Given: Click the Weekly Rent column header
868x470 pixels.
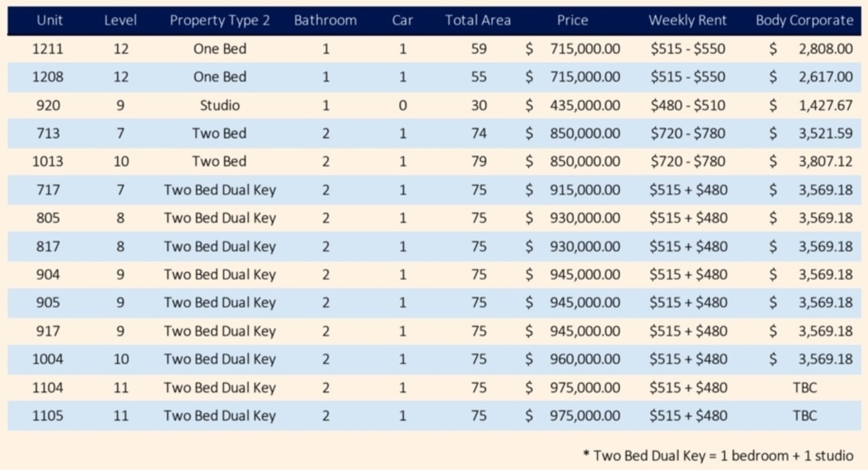Looking at the screenshot, I should point(687,20).
